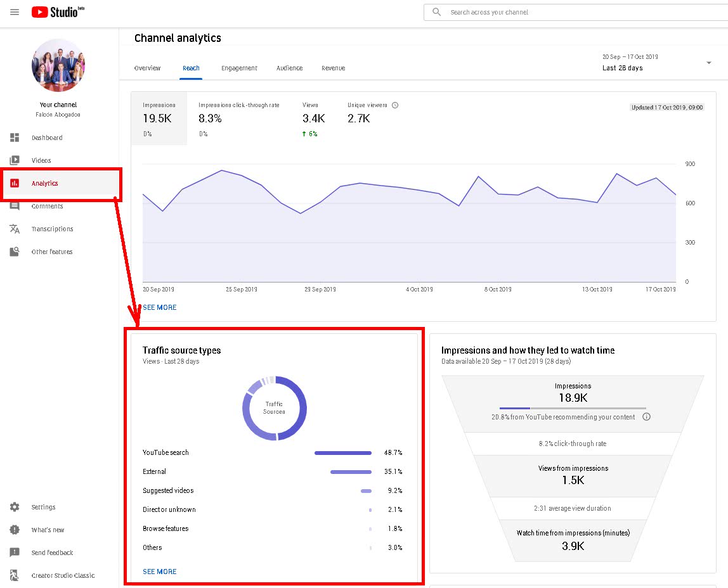Image resolution: width=728 pixels, height=588 pixels.
Task: Click the YouTube Studio logo
Action: [x=58, y=12]
